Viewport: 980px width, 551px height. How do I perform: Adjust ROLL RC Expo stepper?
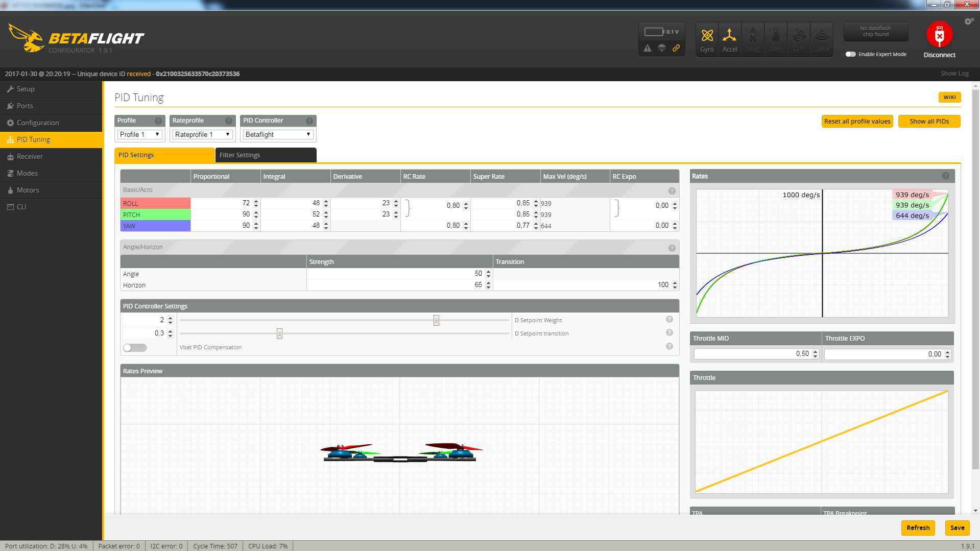(675, 206)
